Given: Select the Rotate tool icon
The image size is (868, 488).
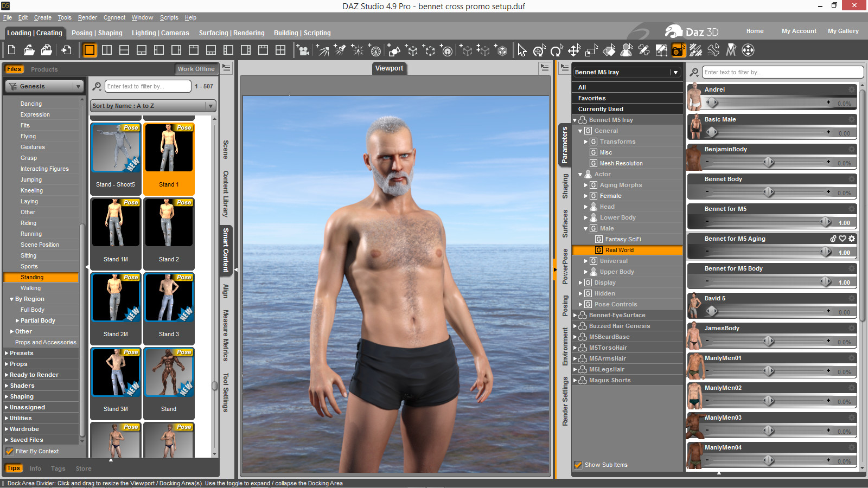Looking at the screenshot, I should (557, 50).
